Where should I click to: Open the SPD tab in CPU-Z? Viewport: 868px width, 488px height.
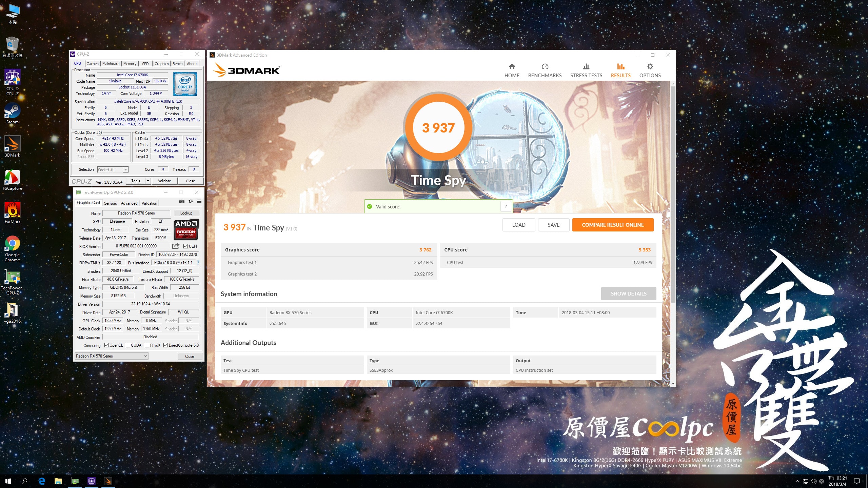(145, 64)
